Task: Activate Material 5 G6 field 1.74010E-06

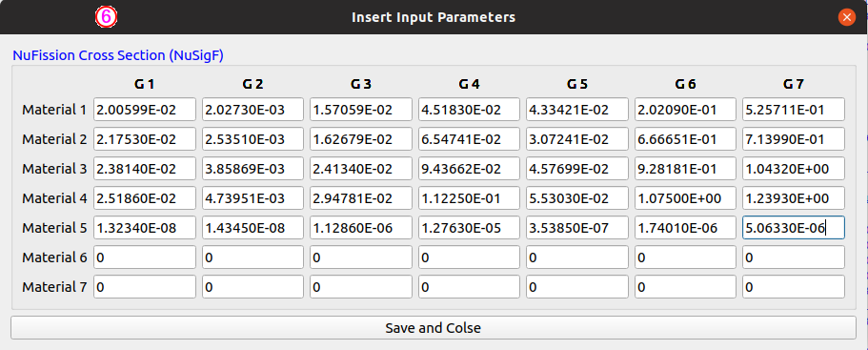Action: click(x=685, y=228)
